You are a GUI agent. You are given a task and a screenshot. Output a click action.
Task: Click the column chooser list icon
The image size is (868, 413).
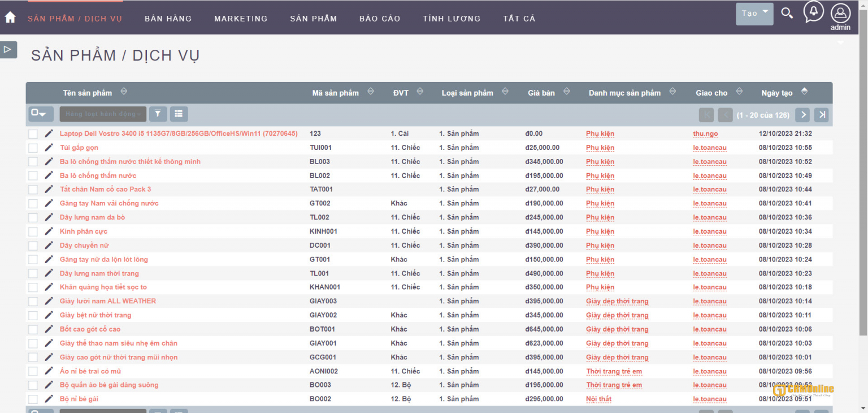click(x=179, y=114)
